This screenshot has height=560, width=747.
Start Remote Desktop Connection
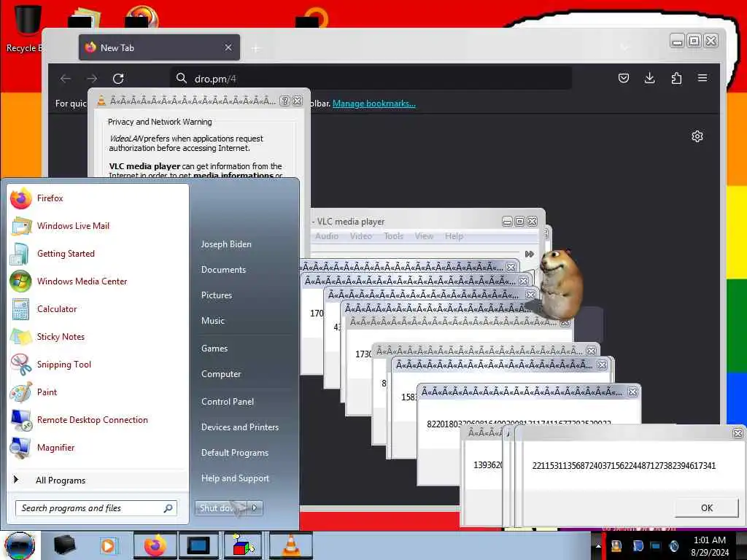click(98, 419)
